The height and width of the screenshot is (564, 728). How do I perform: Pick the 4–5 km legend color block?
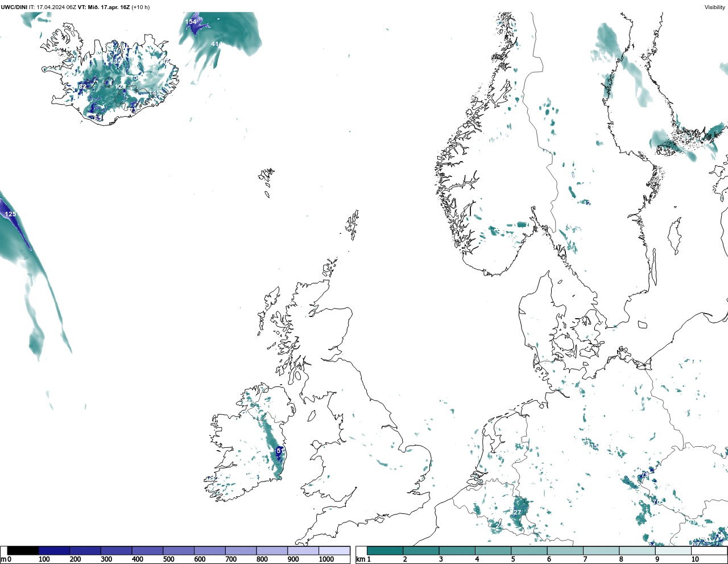(493, 551)
